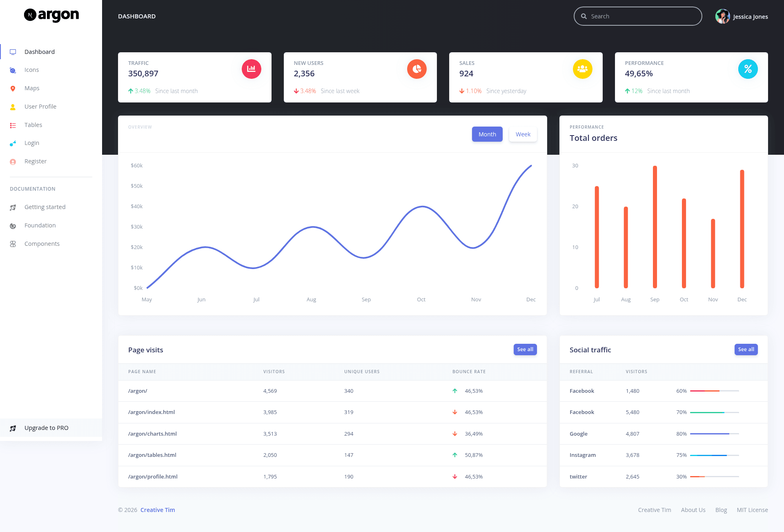Click BOUNCE RATE column header
This screenshot has width=784, height=532.
469,372
